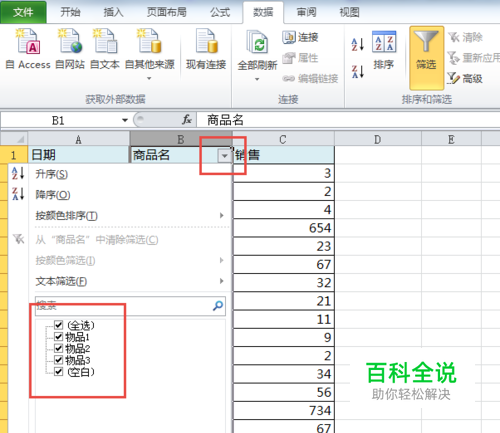Uncheck 物品2 in filter list
Viewport: 500px width, 433px height.
coord(59,348)
